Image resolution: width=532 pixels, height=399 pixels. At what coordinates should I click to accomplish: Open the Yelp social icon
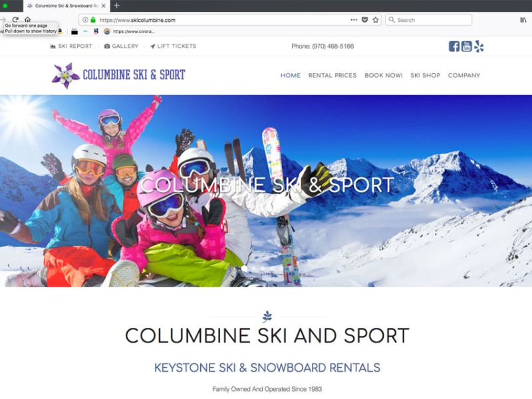click(x=479, y=46)
